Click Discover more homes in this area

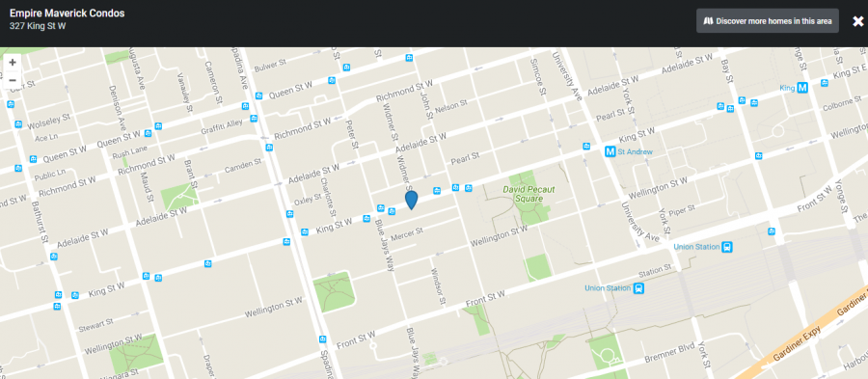pos(768,21)
